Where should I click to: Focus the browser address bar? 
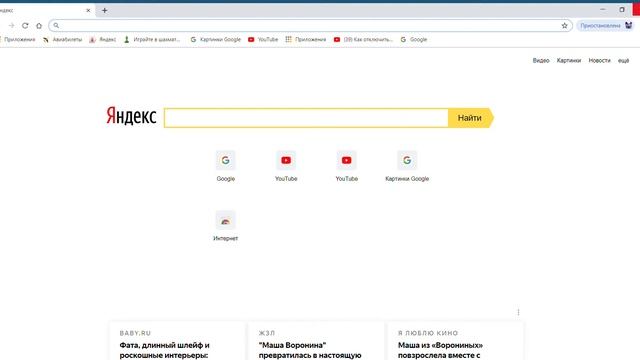pos(310,26)
